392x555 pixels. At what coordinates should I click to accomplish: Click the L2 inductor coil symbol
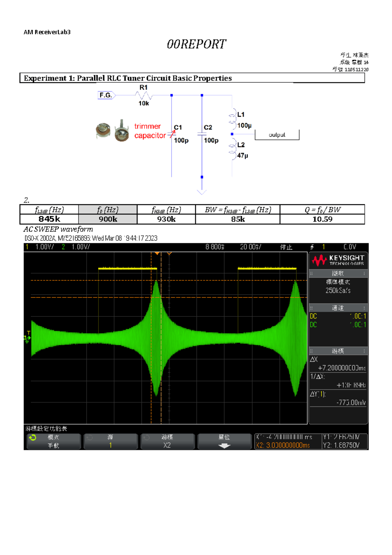click(x=233, y=150)
